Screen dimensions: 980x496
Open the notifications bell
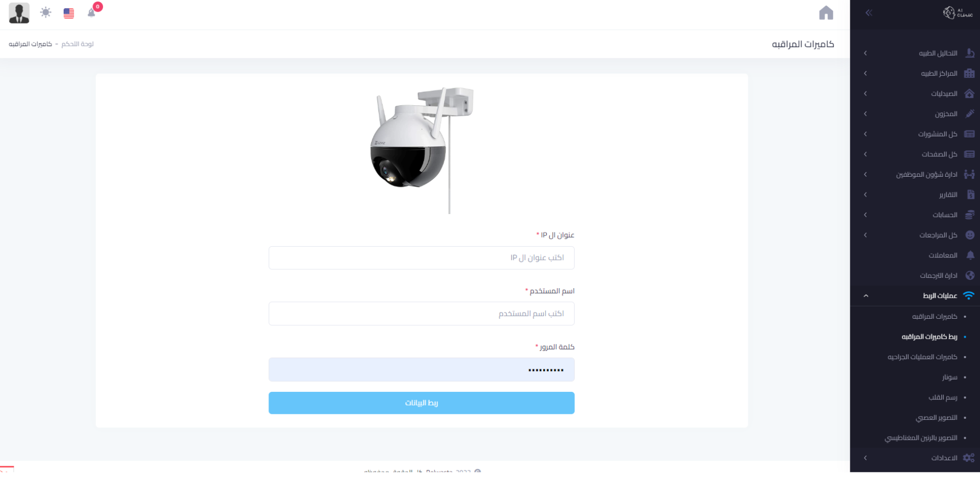(x=91, y=13)
